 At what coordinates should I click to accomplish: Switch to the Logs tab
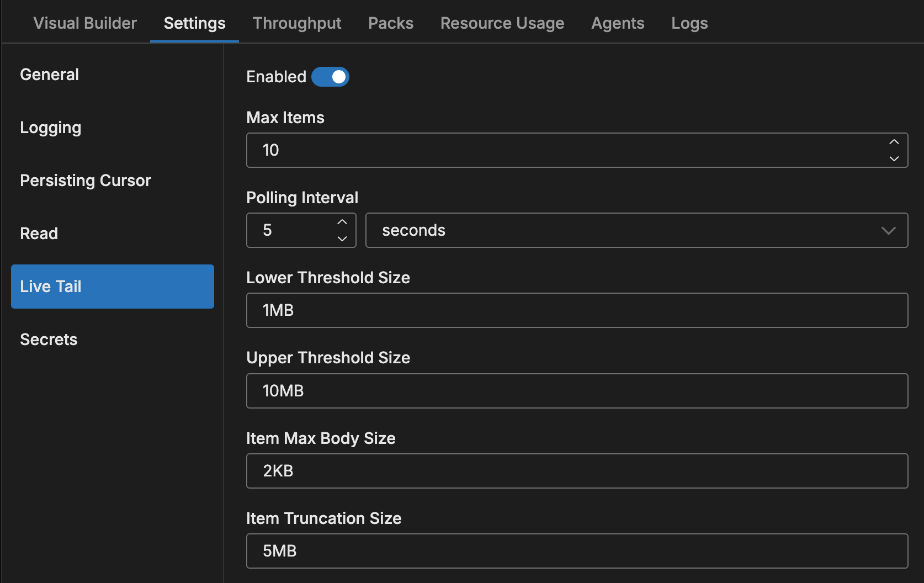[x=689, y=23]
